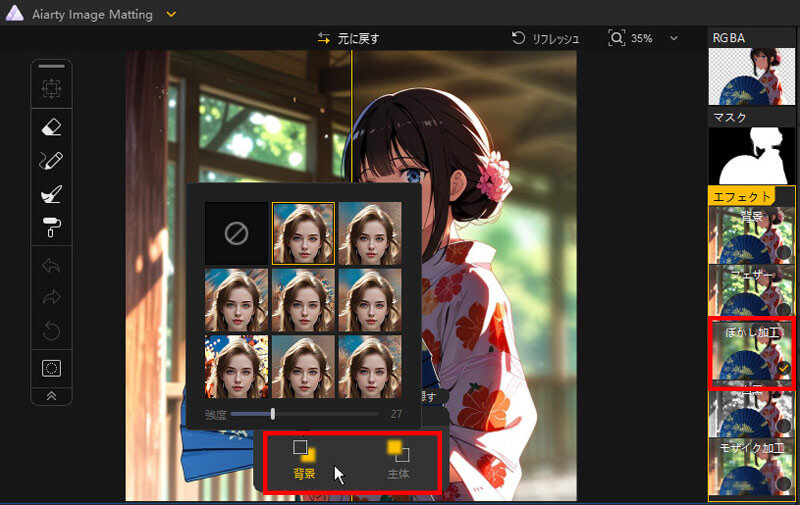Toggle the ぼかし加工 effect checkmark
Image resolution: width=800 pixels, height=505 pixels.
click(x=784, y=367)
